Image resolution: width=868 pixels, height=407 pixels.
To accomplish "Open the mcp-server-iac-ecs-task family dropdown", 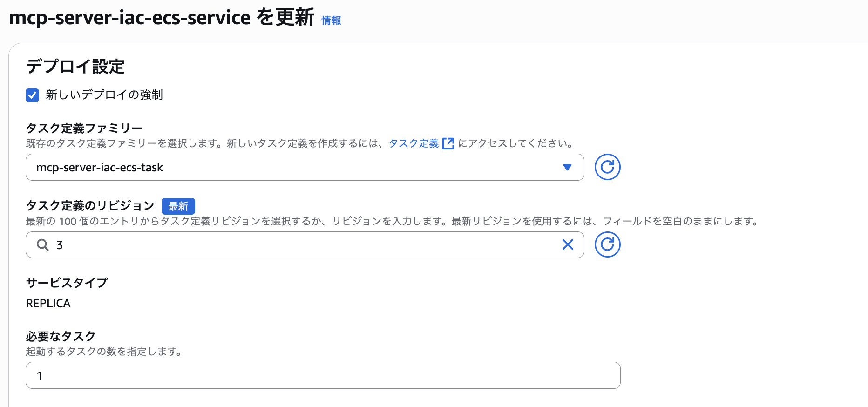I will click(305, 167).
